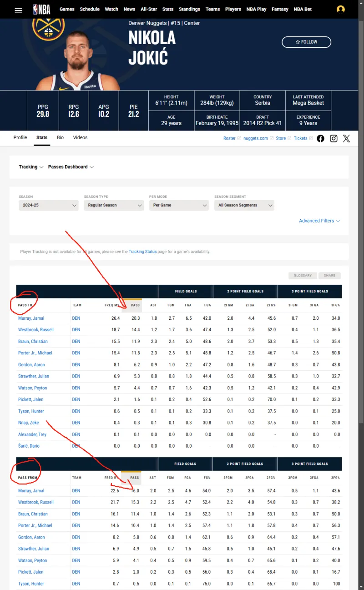The image size is (364, 590).
Task: Expand the Tracking dropdown
Action: pos(31,167)
